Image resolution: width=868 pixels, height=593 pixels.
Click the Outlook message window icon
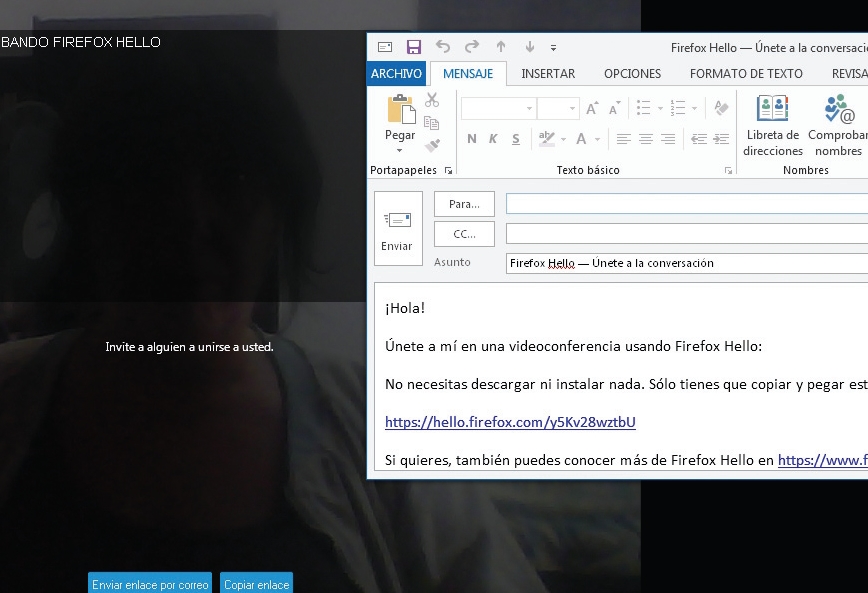(385, 47)
